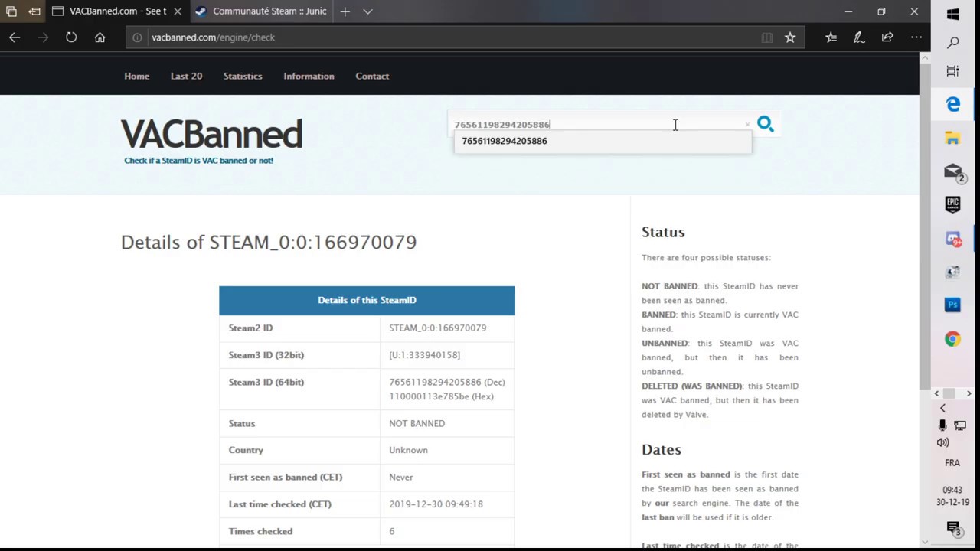Open Mail app from taskbar
The height and width of the screenshot is (551, 980).
tap(952, 172)
